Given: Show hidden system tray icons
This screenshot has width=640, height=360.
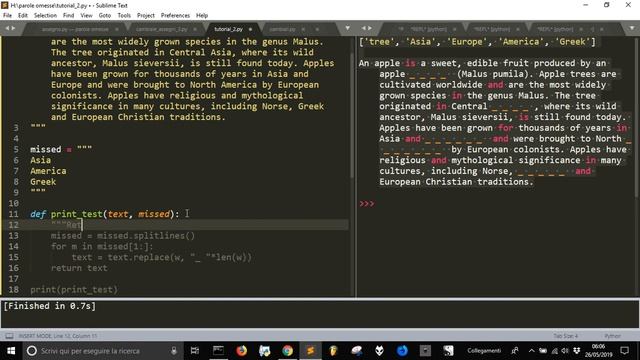Looking at the screenshot, I should [531, 351].
